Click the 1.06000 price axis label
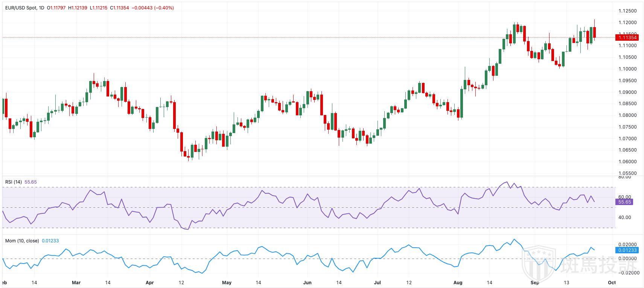Viewport: 644px width, 288px height. (x=627, y=162)
